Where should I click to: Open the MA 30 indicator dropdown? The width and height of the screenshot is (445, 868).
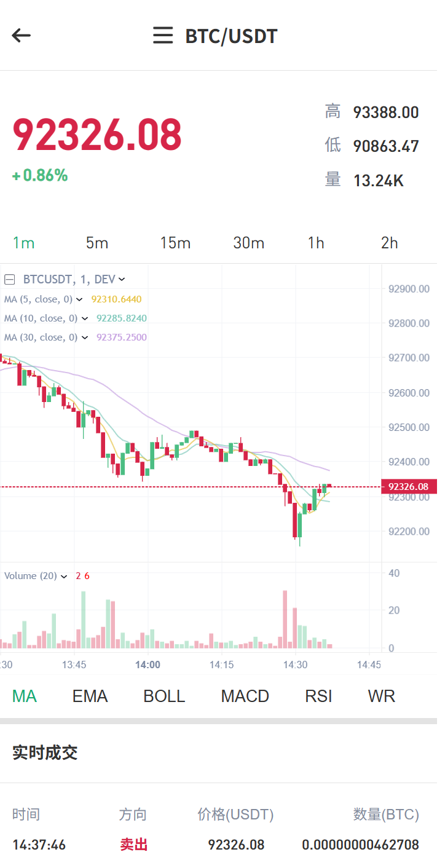[85, 337]
